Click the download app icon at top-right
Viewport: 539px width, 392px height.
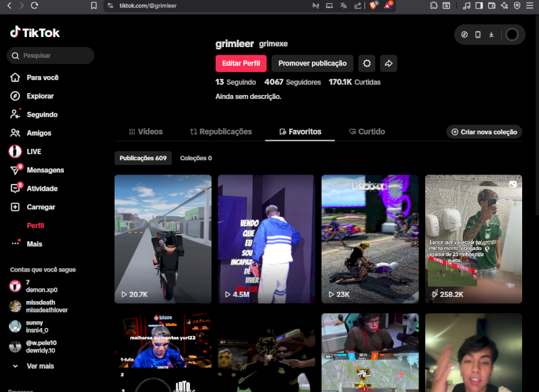click(491, 34)
